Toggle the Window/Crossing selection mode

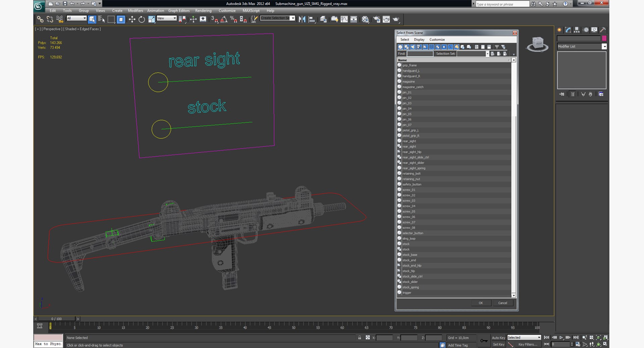click(x=121, y=19)
